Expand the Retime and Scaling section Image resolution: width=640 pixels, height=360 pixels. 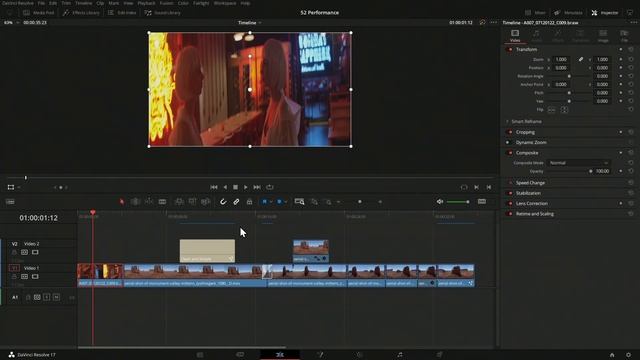point(535,214)
